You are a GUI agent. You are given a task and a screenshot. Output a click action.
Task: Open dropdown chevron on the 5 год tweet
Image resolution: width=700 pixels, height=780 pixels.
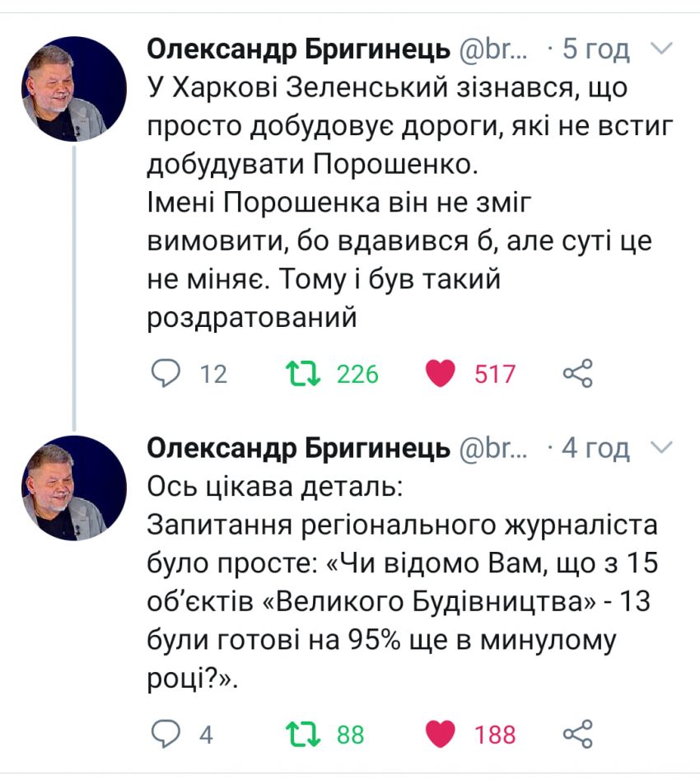[x=661, y=49]
